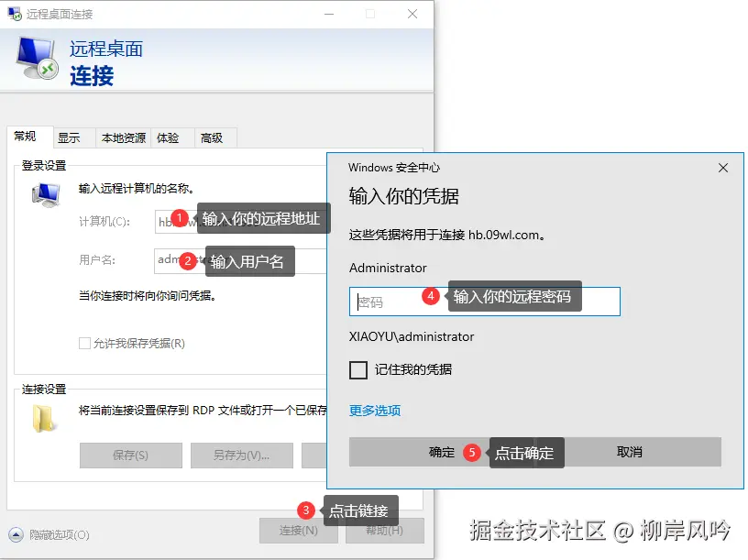Check the 记住我的凭据 option
This screenshot has width=748, height=560.
(x=357, y=370)
